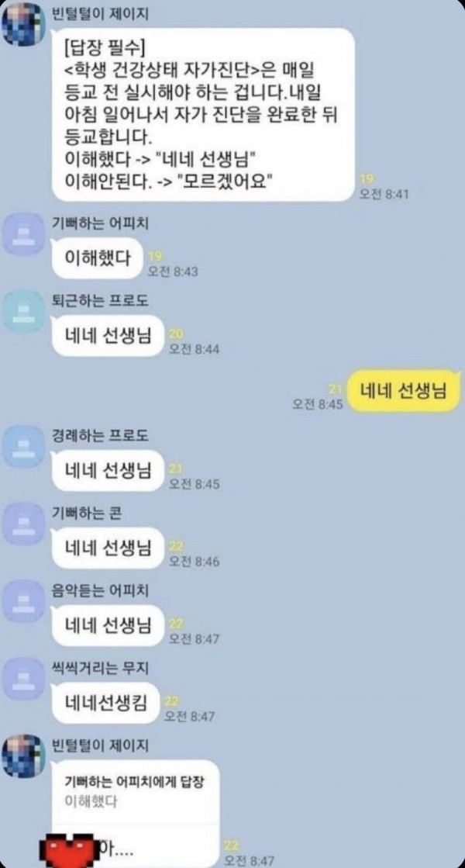Tap the unread count beside the 8:41 message
This screenshot has width=465, height=868.
[x=367, y=178]
